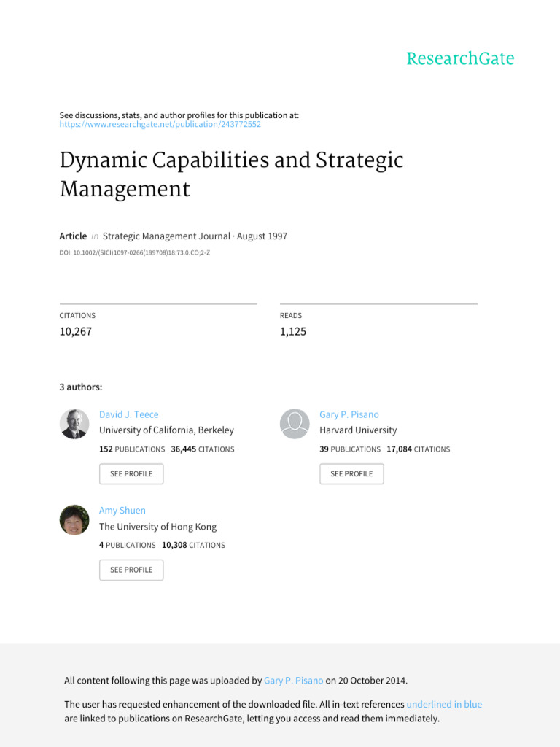Click 'Harvard University' affiliation
Image resolution: width=560 pixels, height=747 pixels.
(x=358, y=430)
